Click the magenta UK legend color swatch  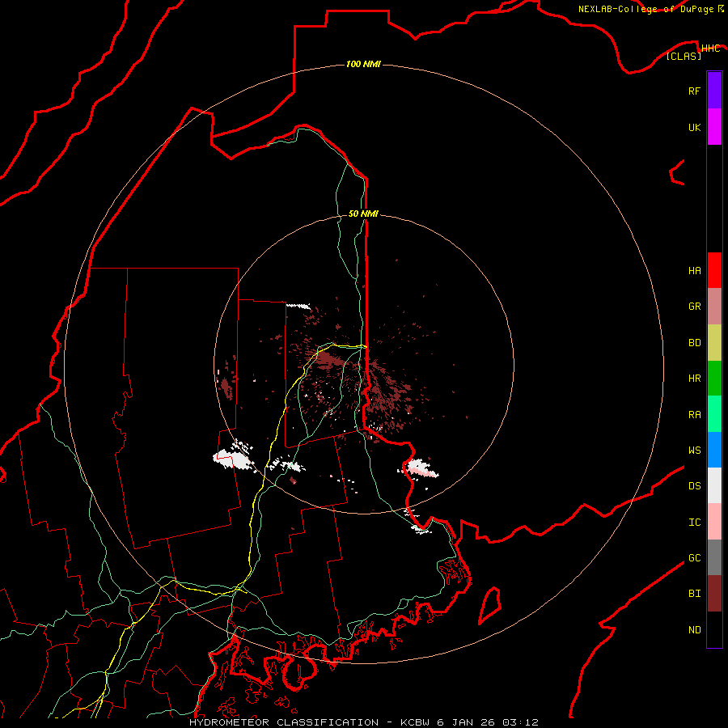(x=714, y=127)
